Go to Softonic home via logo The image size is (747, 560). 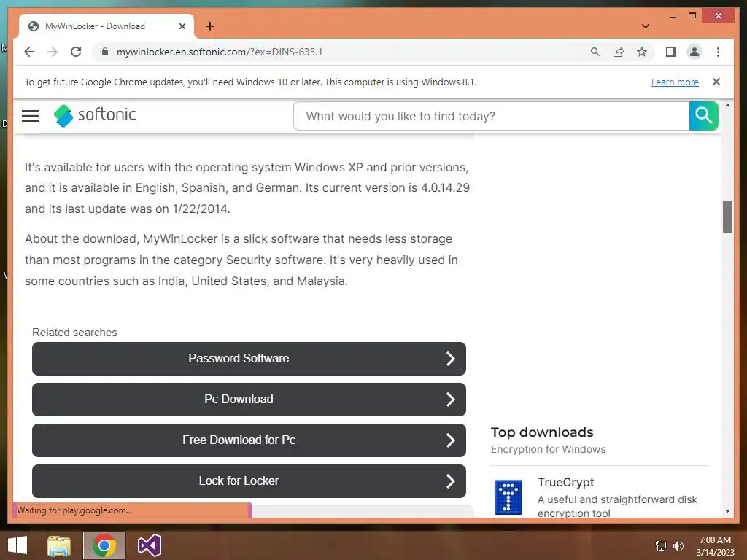pos(95,115)
